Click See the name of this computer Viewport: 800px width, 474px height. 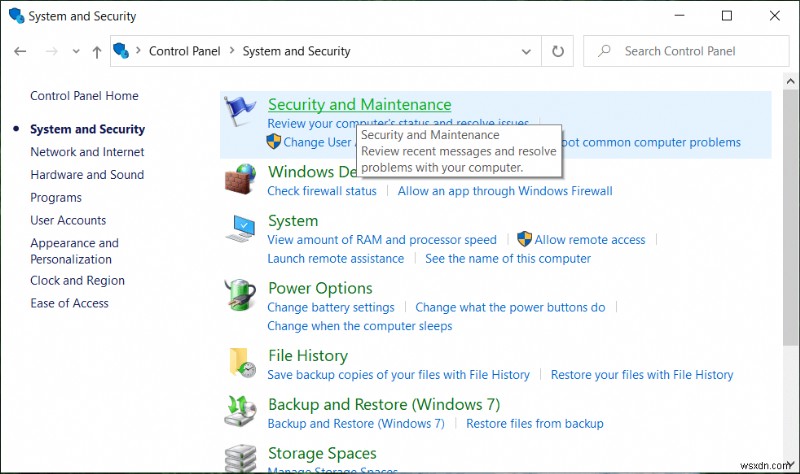pyautogui.click(x=508, y=259)
